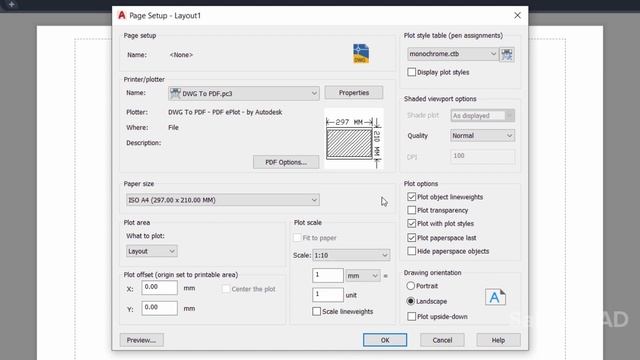
Task: Click the landscape orientation preview icon
Action: pos(495,297)
